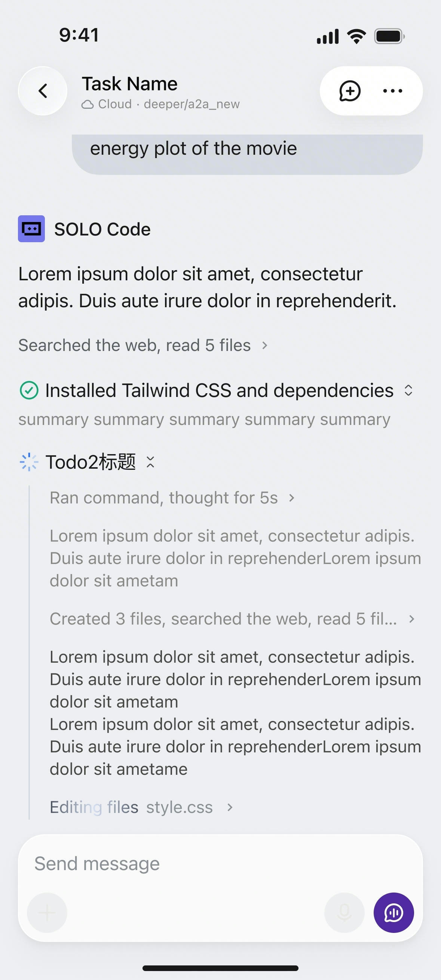Click the green completed check icon
The width and height of the screenshot is (441, 980).
tap(29, 391)
